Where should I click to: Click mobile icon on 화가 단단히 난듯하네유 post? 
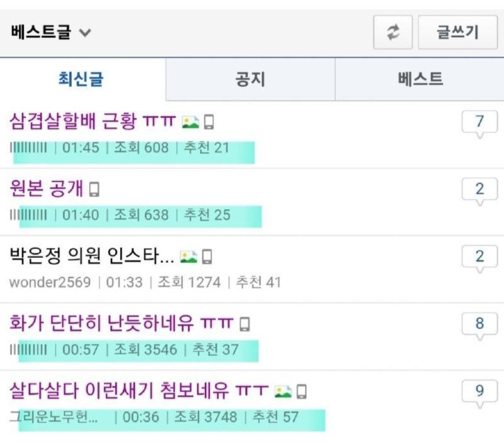click(245, 324)
